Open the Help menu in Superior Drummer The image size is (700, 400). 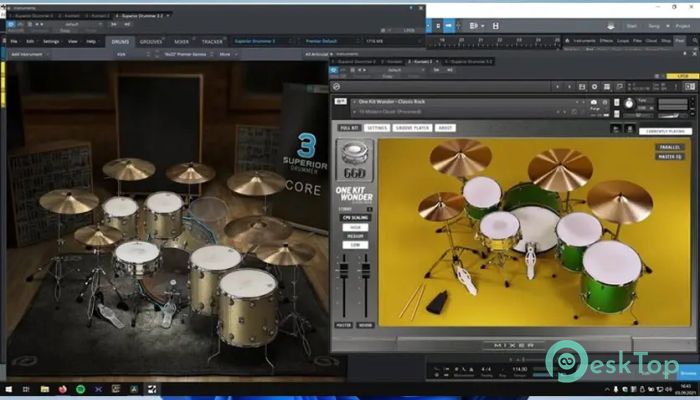click(91, 42)
